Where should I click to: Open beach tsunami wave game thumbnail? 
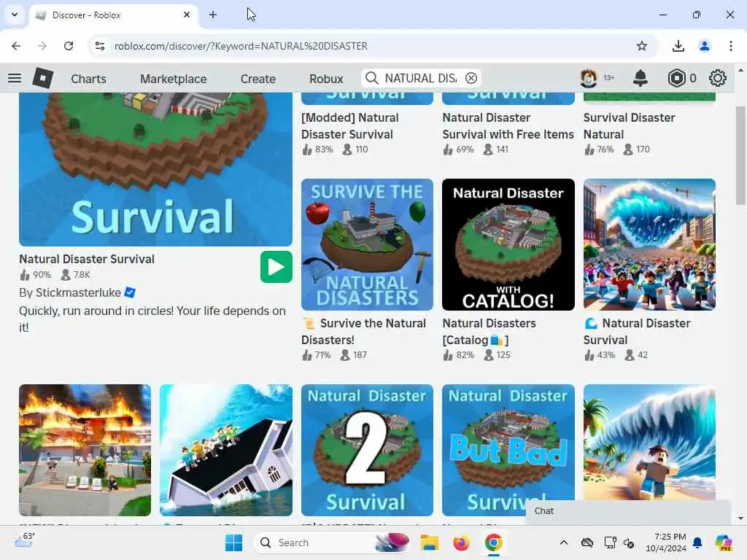[x=649, y=443]
